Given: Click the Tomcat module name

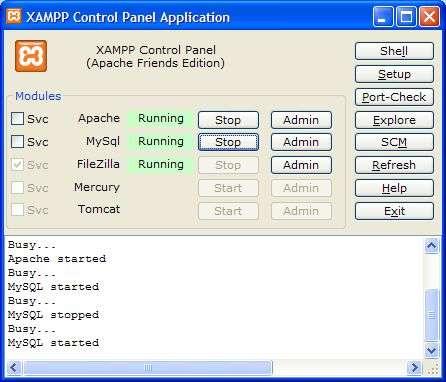Looking at the screenshot, I should (99, 209).
